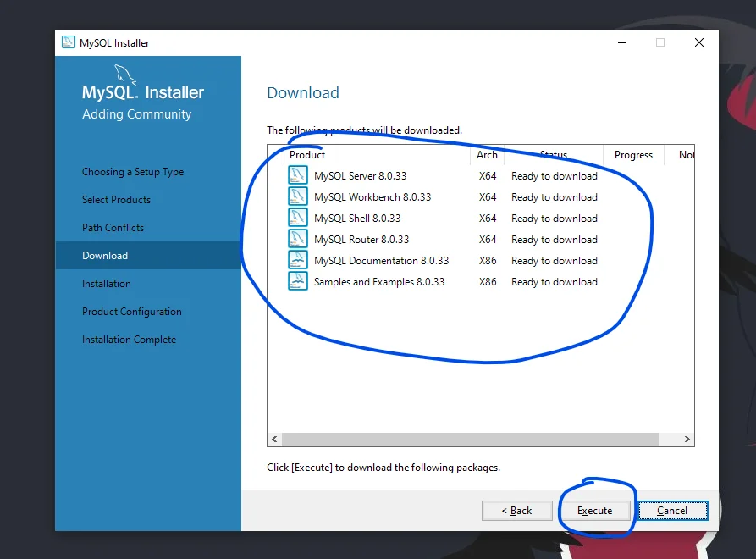
Task: Open the Select Products step
Action: tap(116, 199)
